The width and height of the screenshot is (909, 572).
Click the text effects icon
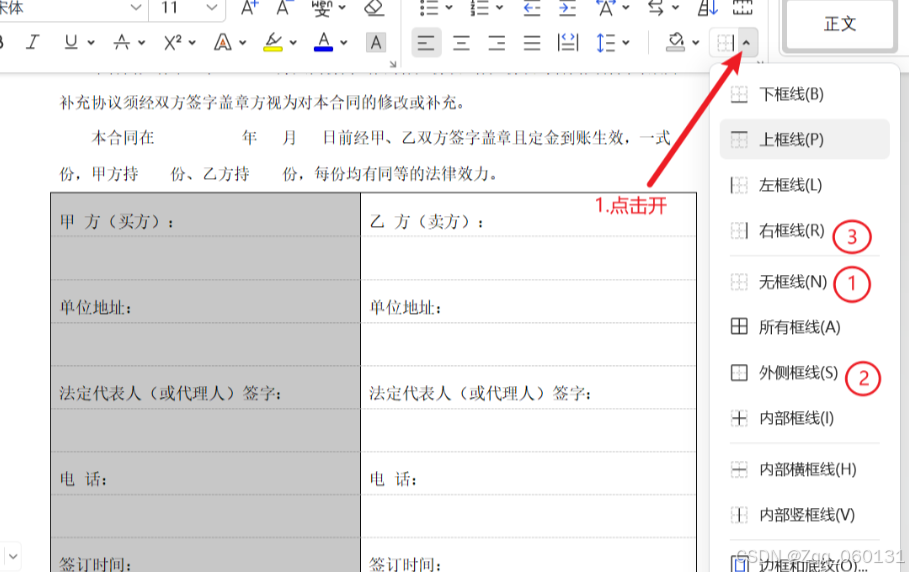tap(223, 42)
